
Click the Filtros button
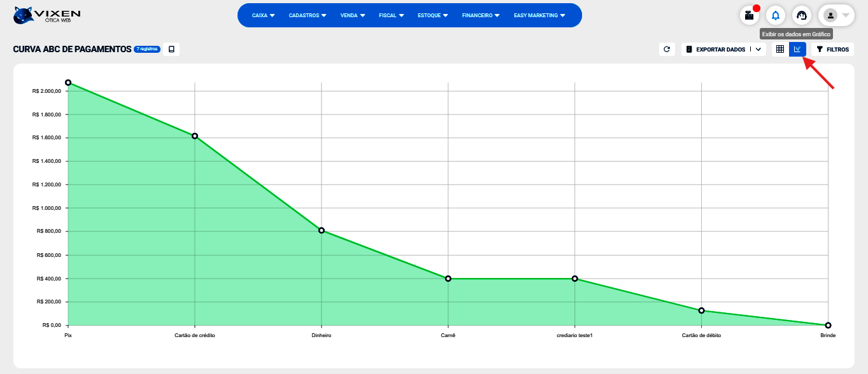[833, 49]
